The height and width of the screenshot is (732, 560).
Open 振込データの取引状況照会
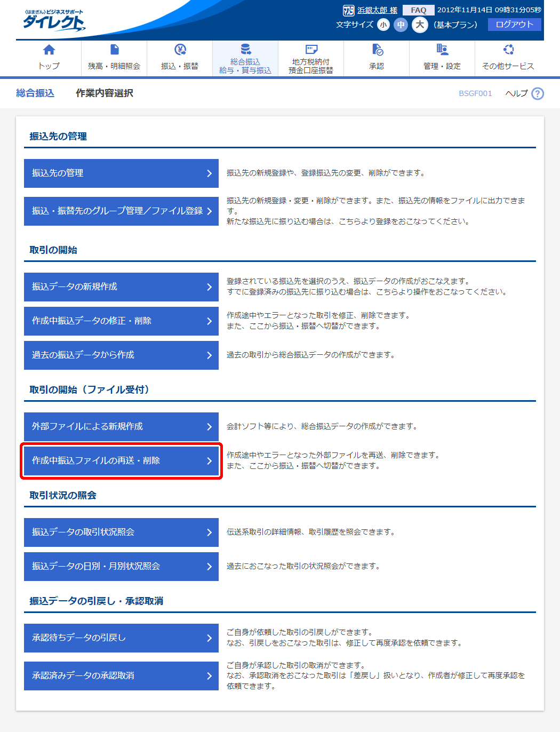[x=121, y=532]
